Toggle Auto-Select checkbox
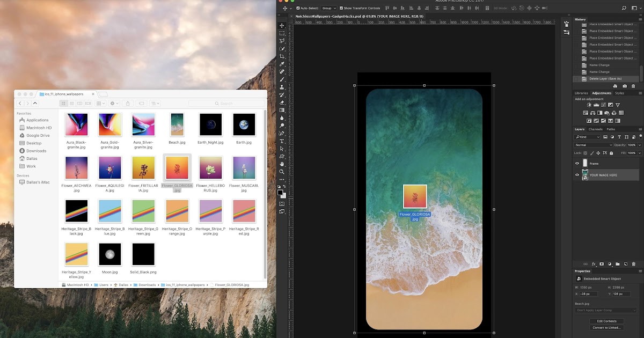644x338 pixels. [298, 8]
